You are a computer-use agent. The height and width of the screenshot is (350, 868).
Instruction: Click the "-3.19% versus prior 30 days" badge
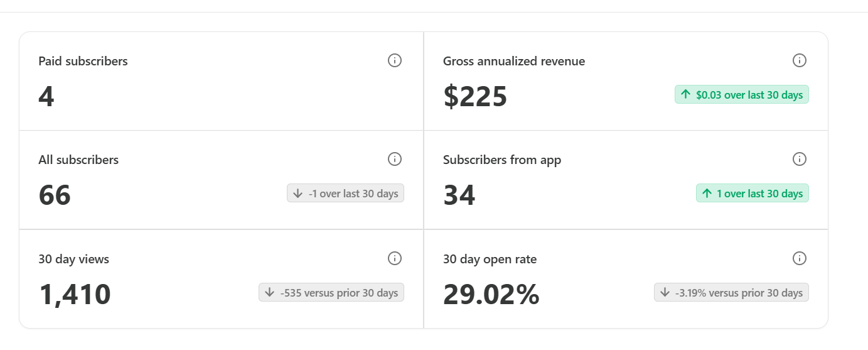(x=731, y=293)
